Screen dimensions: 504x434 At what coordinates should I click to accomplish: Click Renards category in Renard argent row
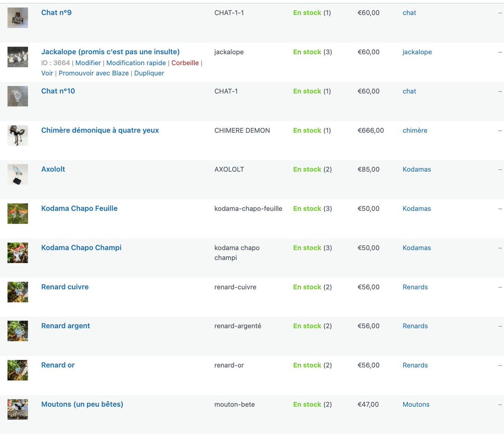point(415,326)
